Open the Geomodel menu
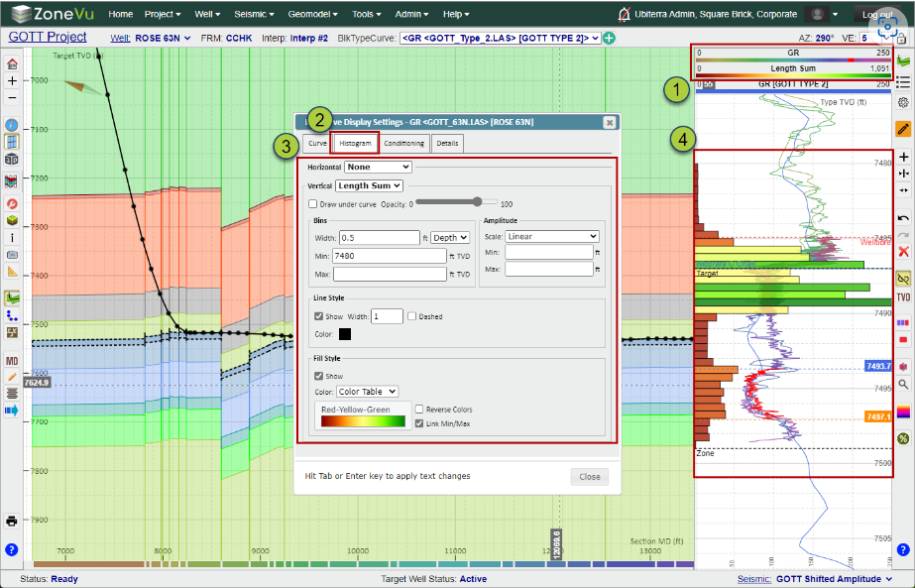 pos(313,14)
